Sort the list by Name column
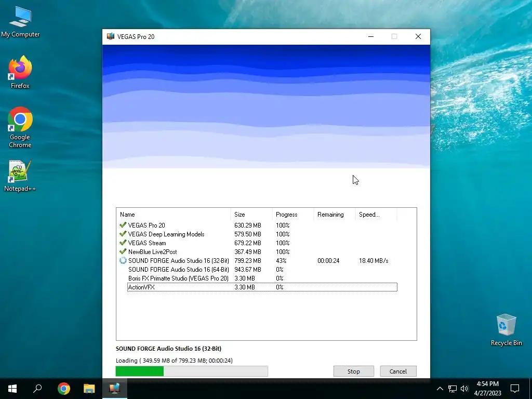Image resolution: width=532 pixels, height=399 pixels. (x=174, y=215)
